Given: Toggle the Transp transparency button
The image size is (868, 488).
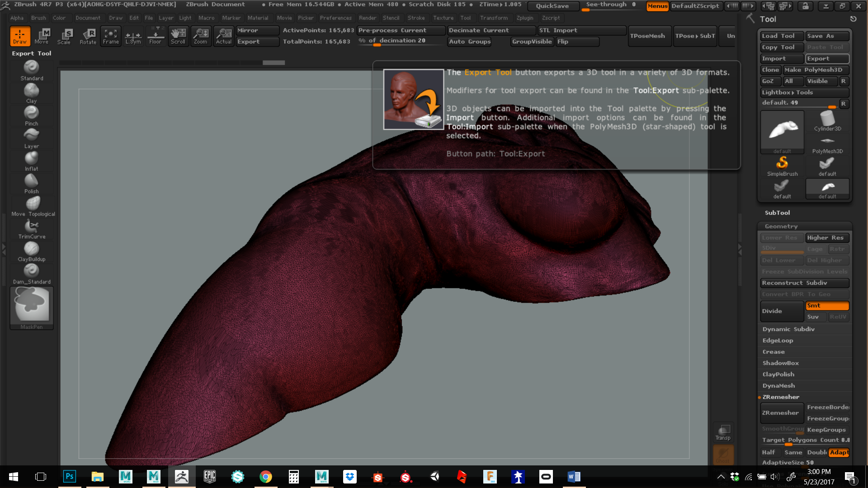Looking at the screenshot, I should click(723, 432).
